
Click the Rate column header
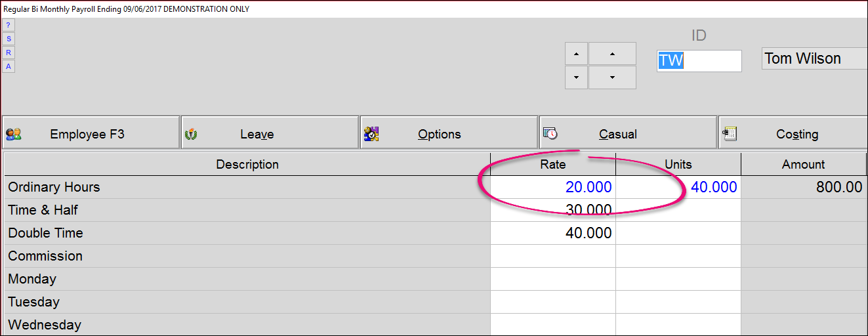coord(553,164)
